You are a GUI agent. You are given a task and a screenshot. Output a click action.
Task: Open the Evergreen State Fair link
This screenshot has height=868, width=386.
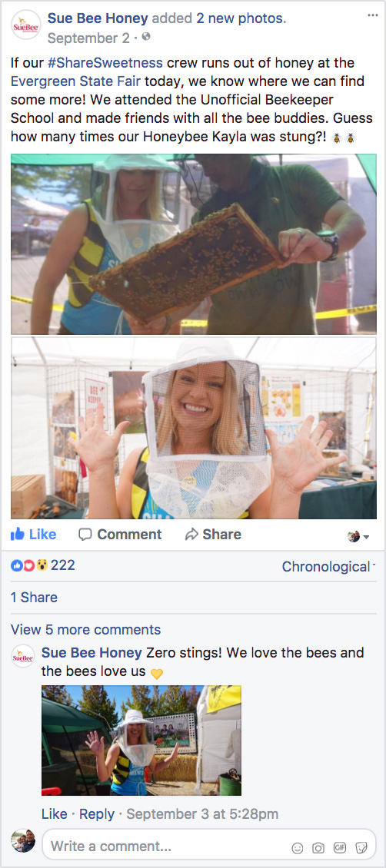[x=75, y=81]
